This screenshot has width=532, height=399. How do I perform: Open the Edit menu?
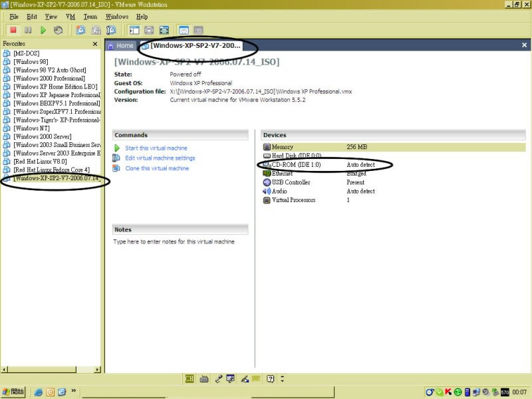point(32,17)
